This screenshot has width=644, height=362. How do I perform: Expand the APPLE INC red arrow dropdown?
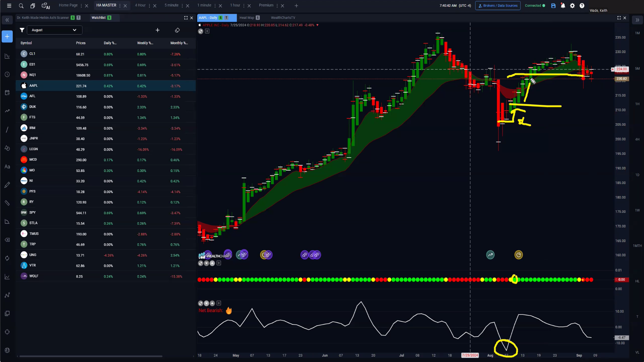pyautogui.click(x=317, y=25)
